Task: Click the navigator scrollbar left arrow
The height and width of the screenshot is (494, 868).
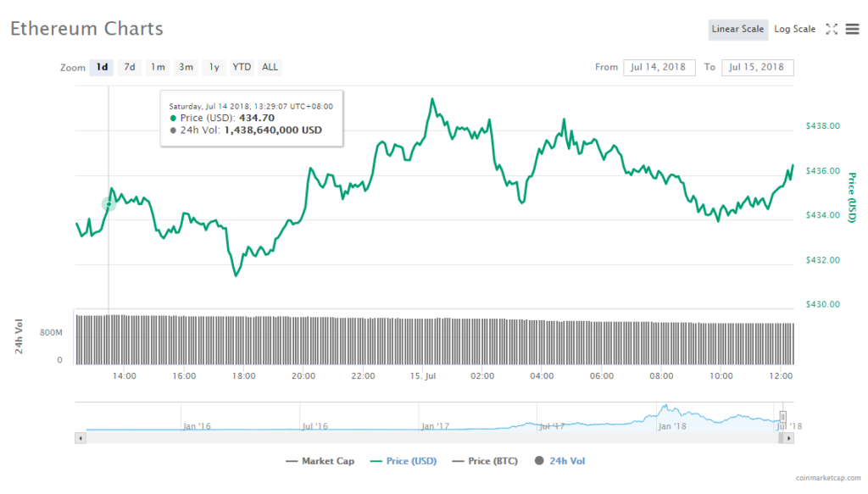Action: click(x=81, y=437)
